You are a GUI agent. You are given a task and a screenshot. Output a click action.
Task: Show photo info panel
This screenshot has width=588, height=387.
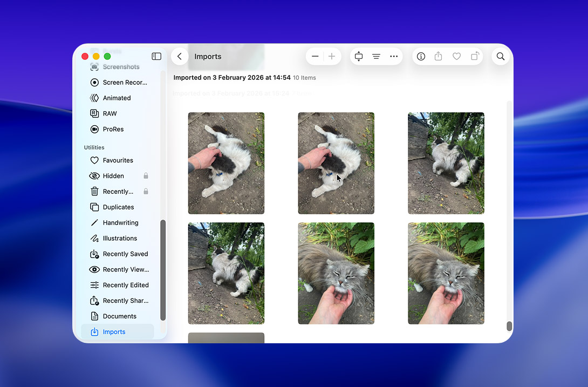421,56
